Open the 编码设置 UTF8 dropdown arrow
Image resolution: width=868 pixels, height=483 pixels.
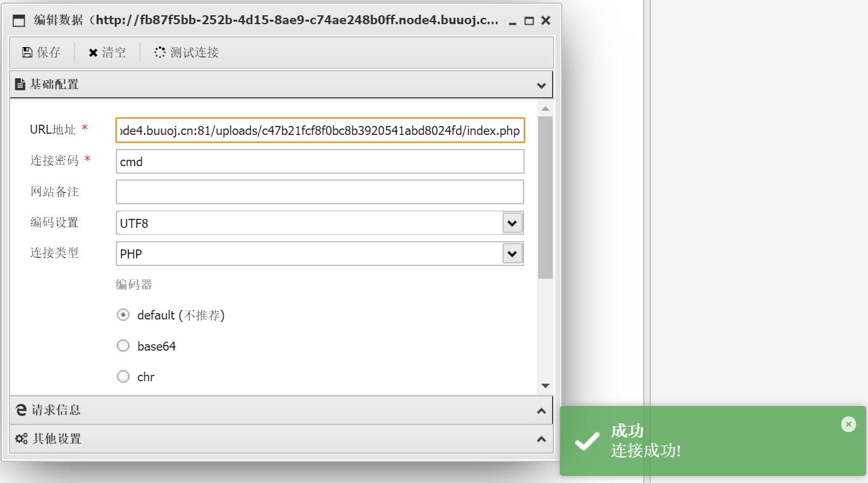coord(513,223)
